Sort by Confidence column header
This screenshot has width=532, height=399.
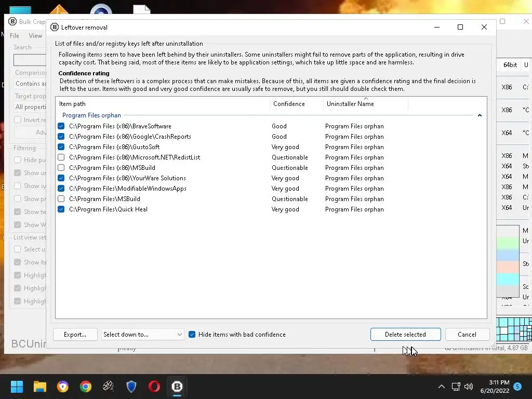coord(297,104)
